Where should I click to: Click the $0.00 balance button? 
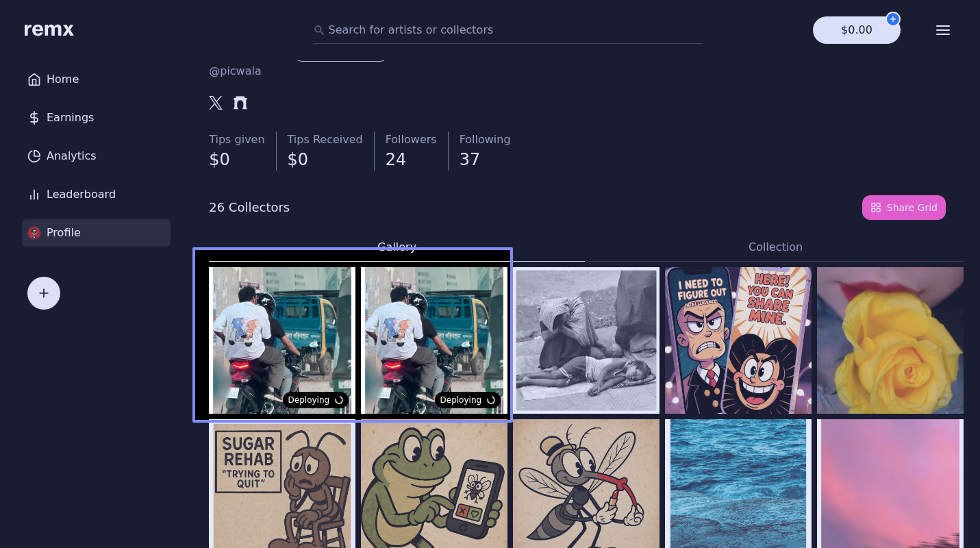(x=856, y=30)
